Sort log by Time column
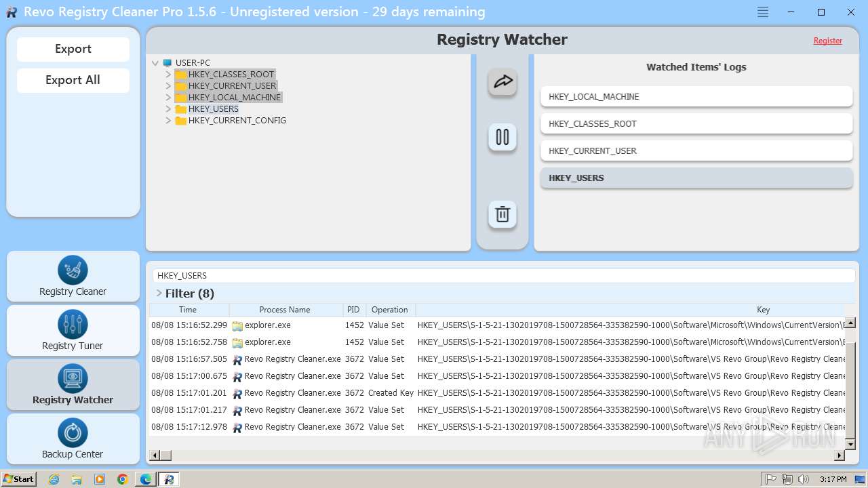This screenshot has width=868, height=488. tap(189, 310)
